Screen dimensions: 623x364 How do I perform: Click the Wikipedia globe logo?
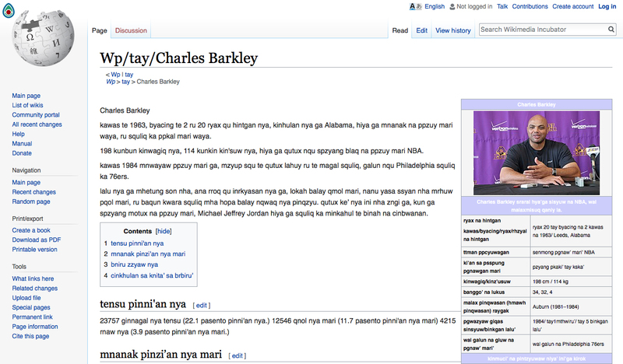[x=44, y=38]
